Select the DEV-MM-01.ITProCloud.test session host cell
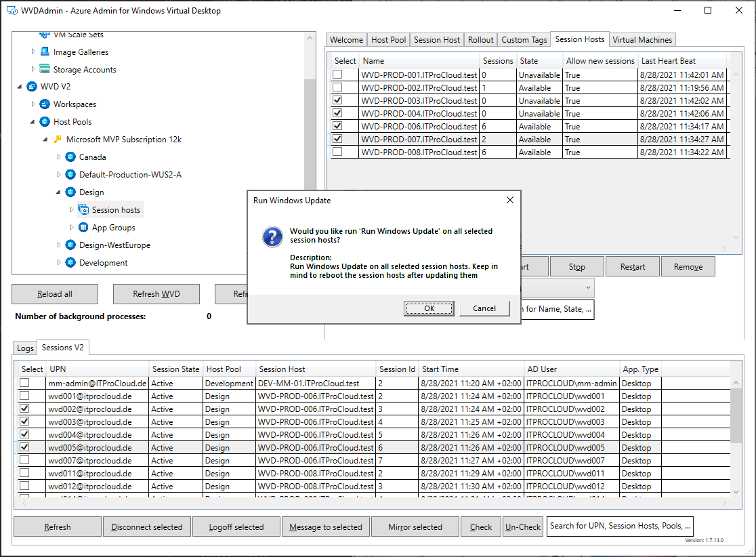The image size is (756, 557). [316, 384]
